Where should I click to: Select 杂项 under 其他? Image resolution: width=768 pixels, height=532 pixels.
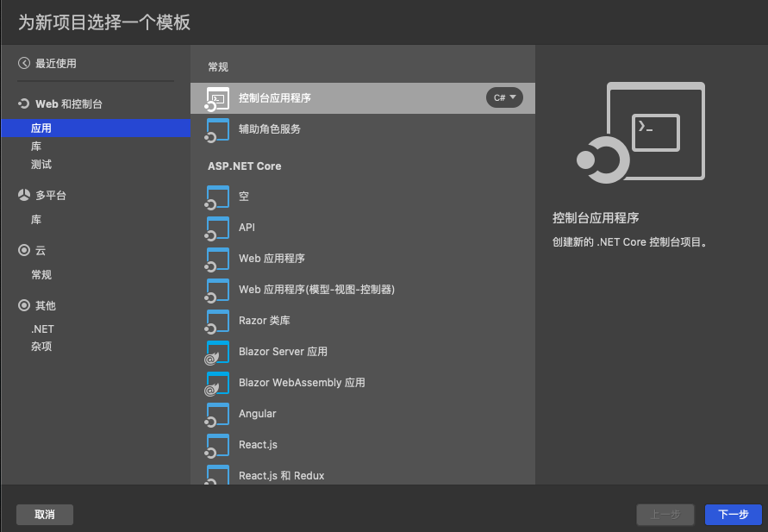(41, 347)
